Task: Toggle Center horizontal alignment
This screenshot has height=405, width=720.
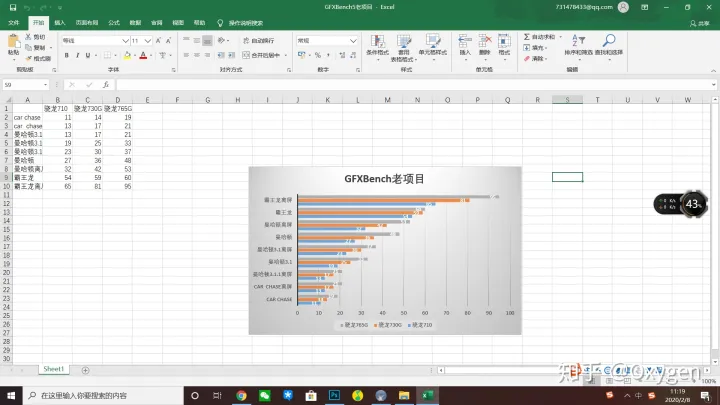Action: (x=197, y=55)
